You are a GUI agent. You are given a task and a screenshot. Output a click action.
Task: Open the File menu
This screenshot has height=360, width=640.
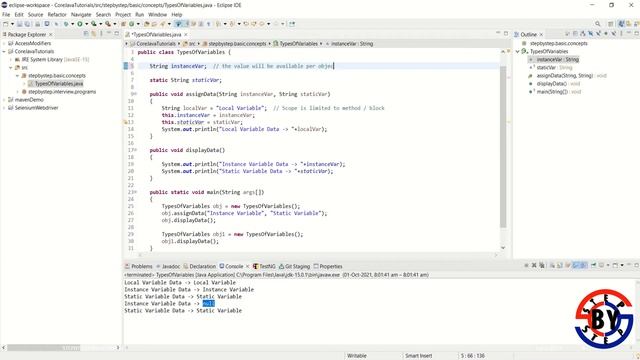[x=6, y=14]
